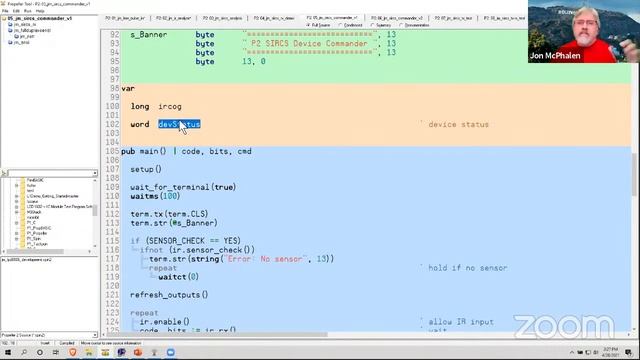Click the Jon McPhalen video thumbnail

[584, 31]
